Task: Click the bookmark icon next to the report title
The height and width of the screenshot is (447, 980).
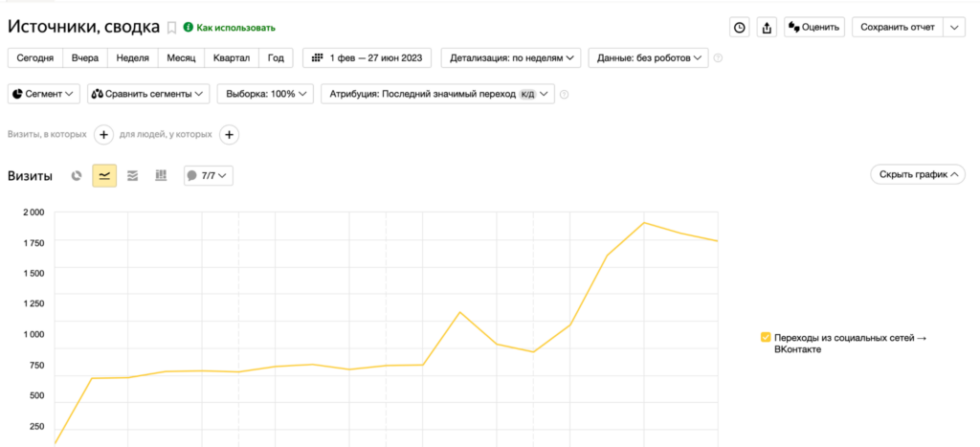Action: 172,28
